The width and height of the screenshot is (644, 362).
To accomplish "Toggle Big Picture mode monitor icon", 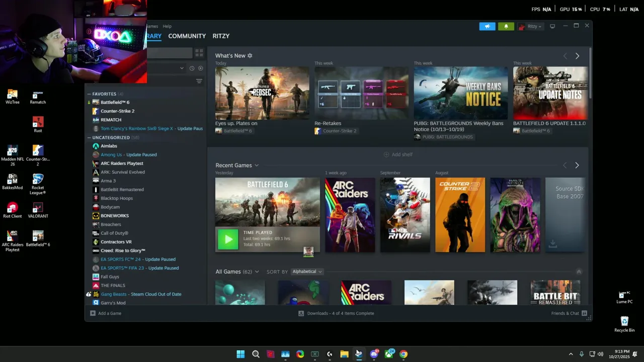I will [x=552, y=26].
